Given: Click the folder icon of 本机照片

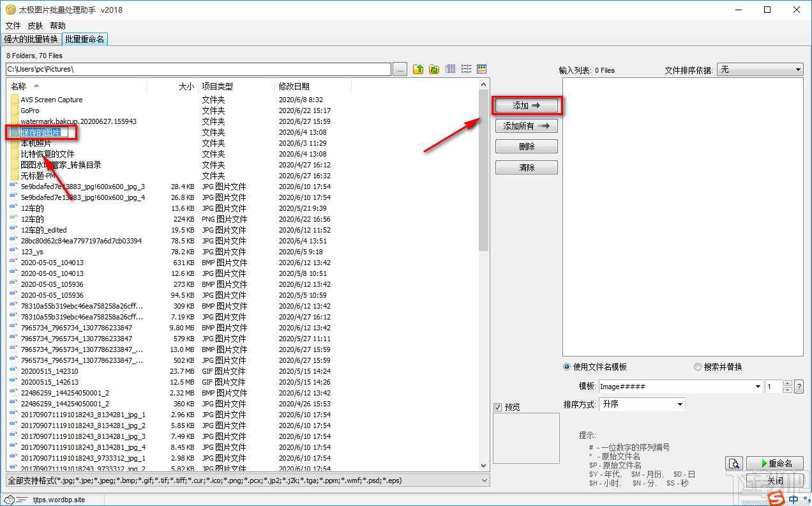Looking at the screenshot, I should [x=14, y=143].
